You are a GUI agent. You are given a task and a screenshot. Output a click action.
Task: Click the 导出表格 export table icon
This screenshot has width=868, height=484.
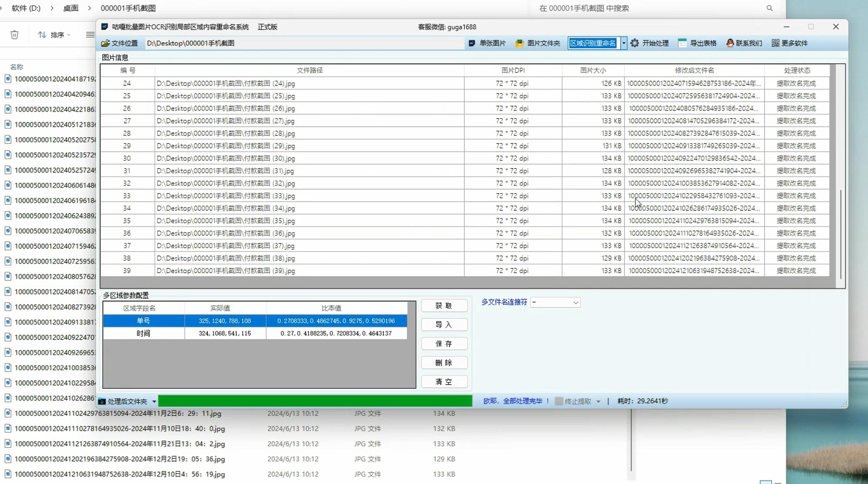[x=682, y=43]
